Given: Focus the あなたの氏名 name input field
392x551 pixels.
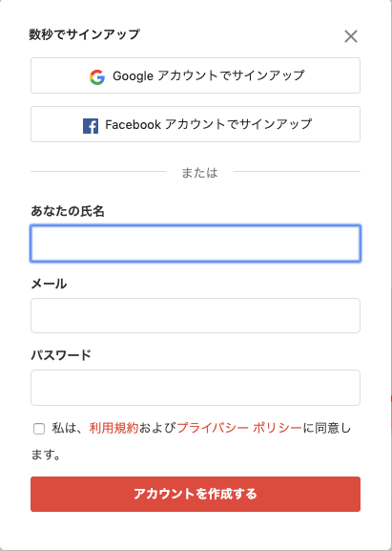Looking at the screenshot, I should [x=196, y=244].
